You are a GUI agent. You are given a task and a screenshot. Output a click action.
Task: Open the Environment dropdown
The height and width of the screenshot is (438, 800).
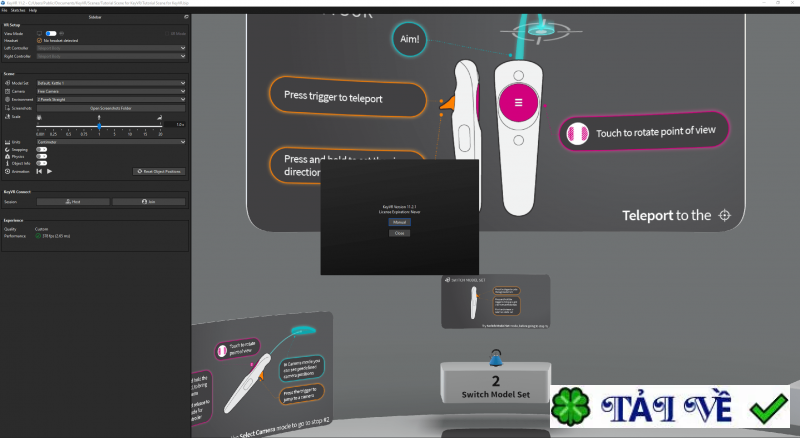(x=111, y=100)
